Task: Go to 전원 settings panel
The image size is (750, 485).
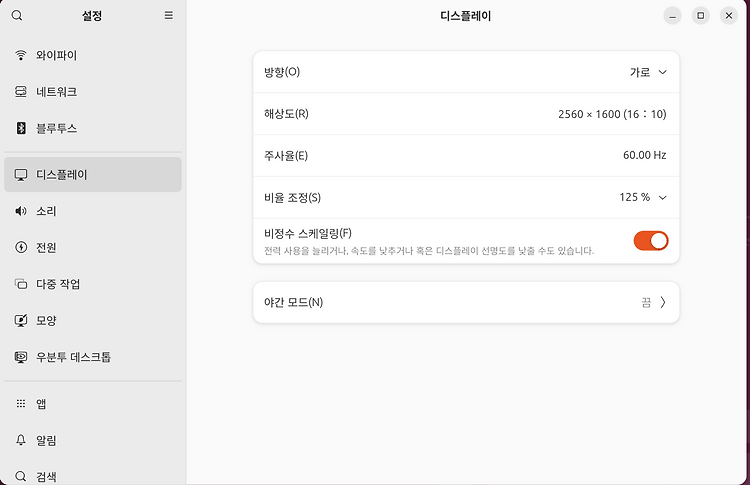Action: click(x=93, y=247)
